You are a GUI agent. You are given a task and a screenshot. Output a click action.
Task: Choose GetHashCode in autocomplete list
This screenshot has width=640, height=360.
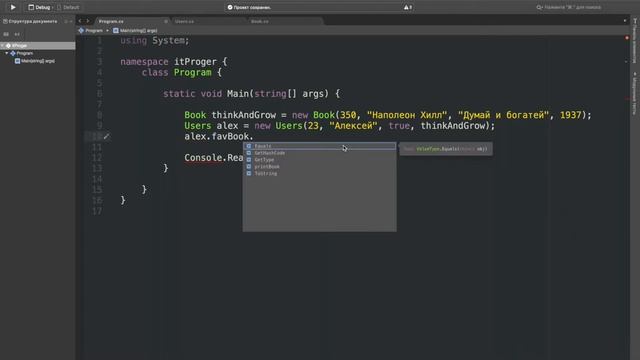pyautogui.click(x=320, y=153)
